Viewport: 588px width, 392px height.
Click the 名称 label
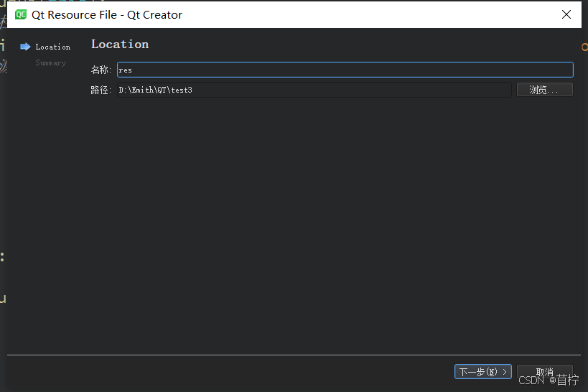pyautogui.click(x=101, y=70)
